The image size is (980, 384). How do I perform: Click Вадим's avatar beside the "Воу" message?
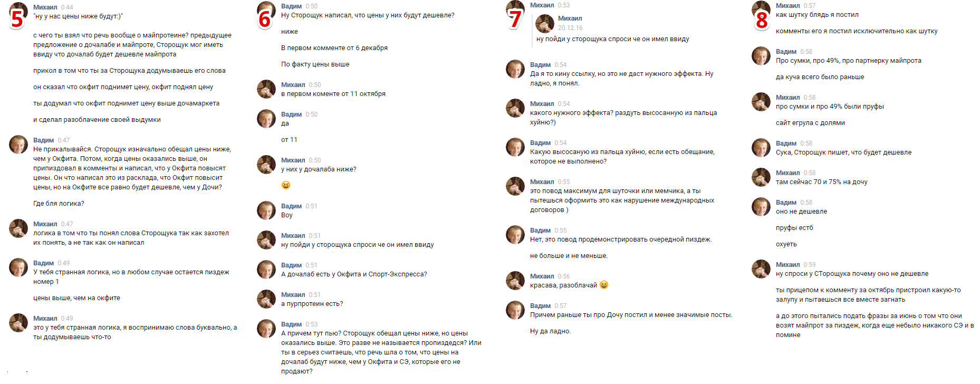click(x=266, y=210)
